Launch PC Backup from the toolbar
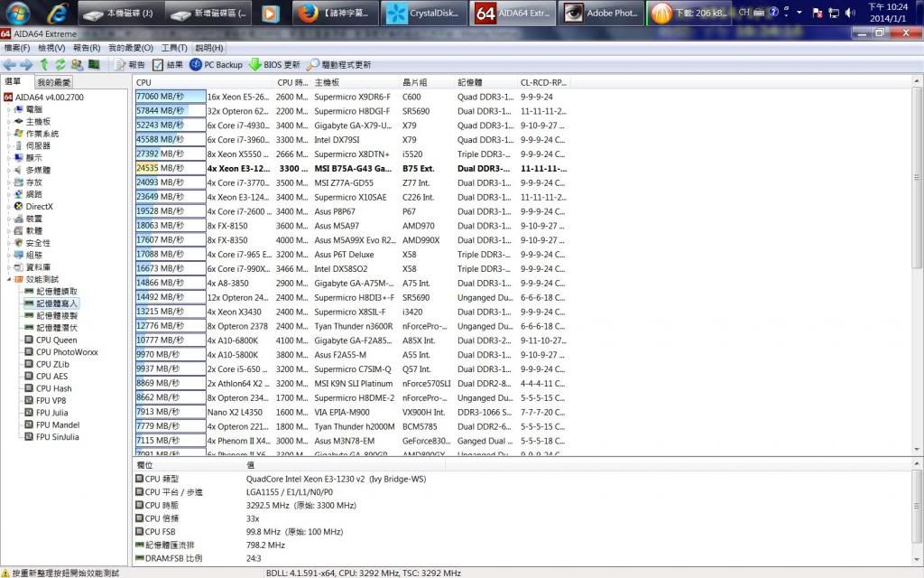This screenshot has height=578, width=924. click(216, 65)
